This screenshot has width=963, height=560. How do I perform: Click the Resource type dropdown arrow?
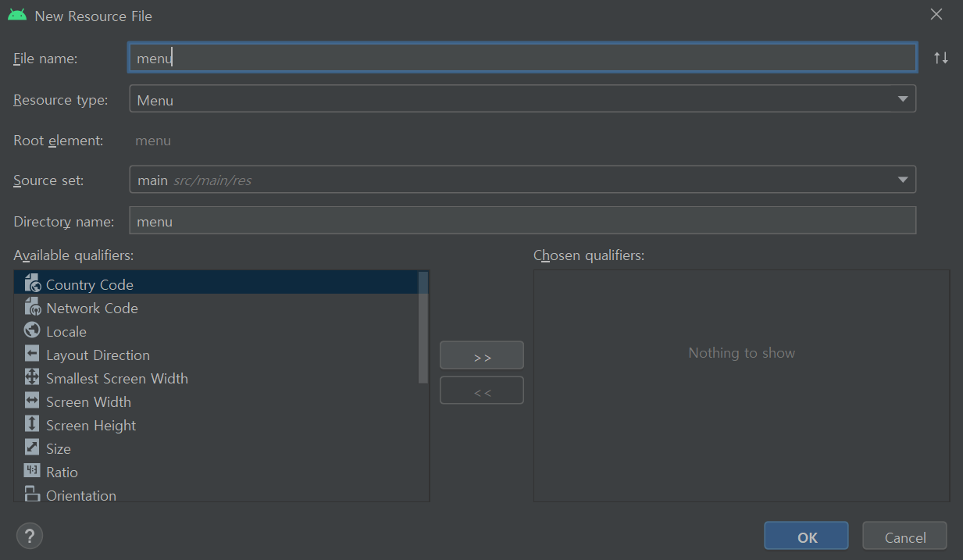(903, 99)
